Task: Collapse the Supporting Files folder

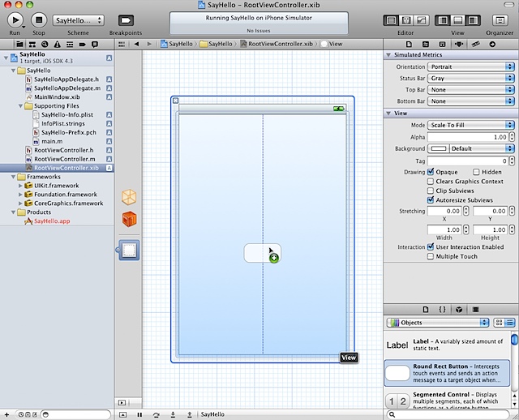Action: tap(21, 105)
